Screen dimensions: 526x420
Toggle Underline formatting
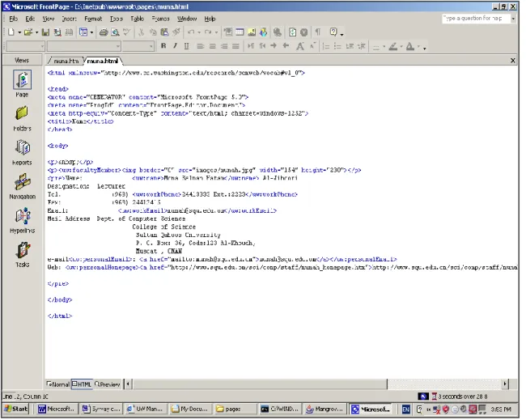click(x=186, y=46)
